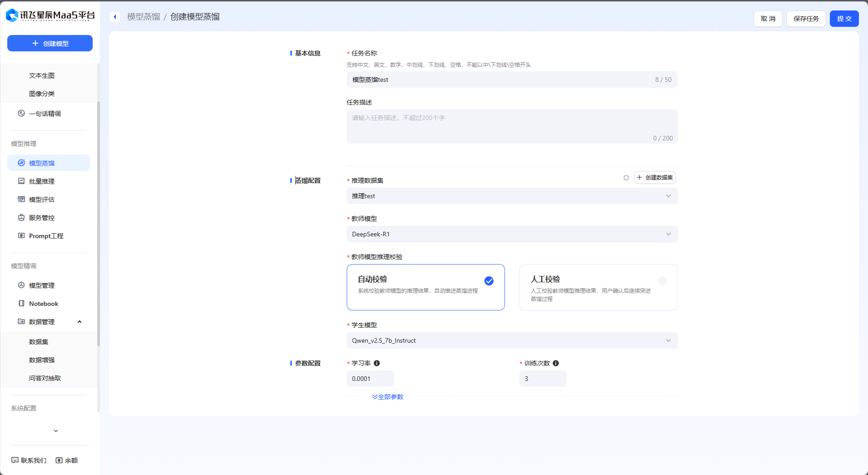Screen dimensions: 868x475
Task: Open 图像分类 menu item
Action: [42, 94]
